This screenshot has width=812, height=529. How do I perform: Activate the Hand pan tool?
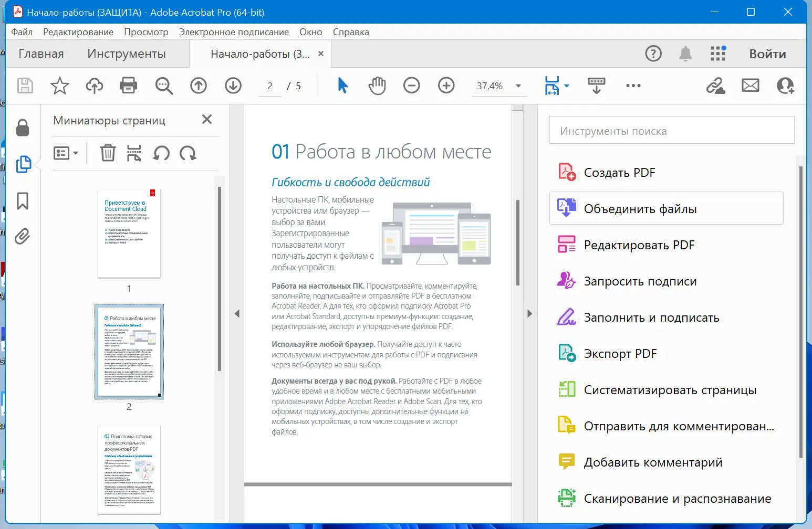pos(377,86)
